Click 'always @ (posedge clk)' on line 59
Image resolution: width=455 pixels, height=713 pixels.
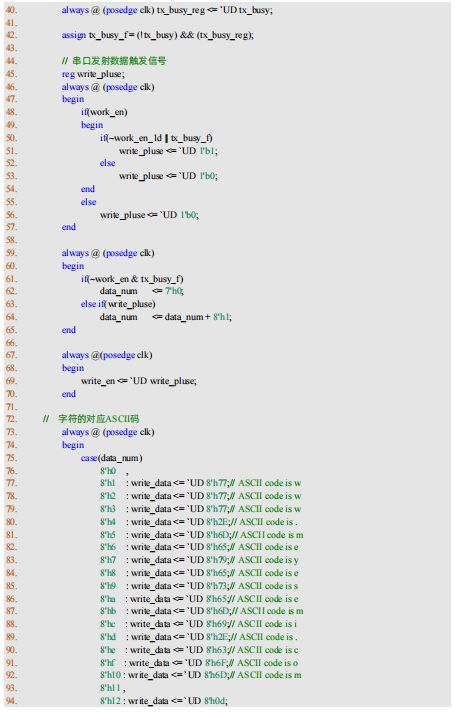(108, 253)
